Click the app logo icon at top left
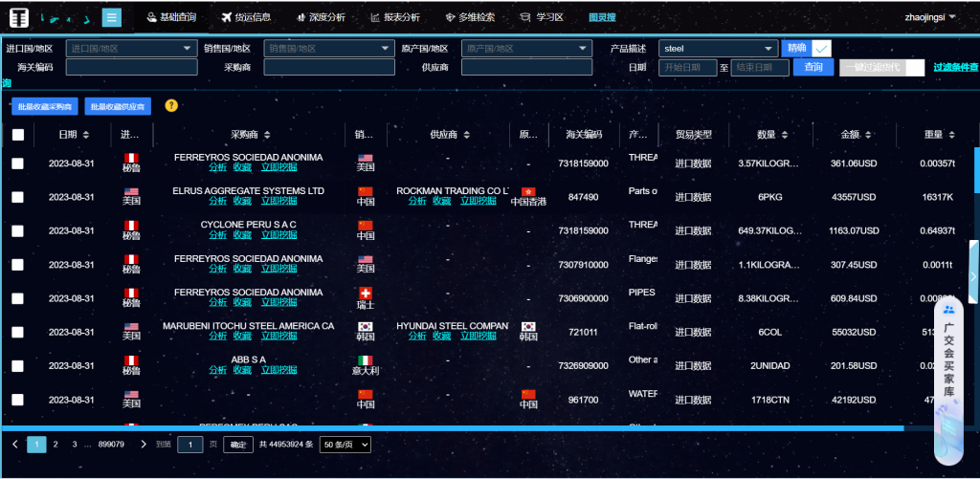Viewport: 980px width, 479px height. [x=19, y=17]
